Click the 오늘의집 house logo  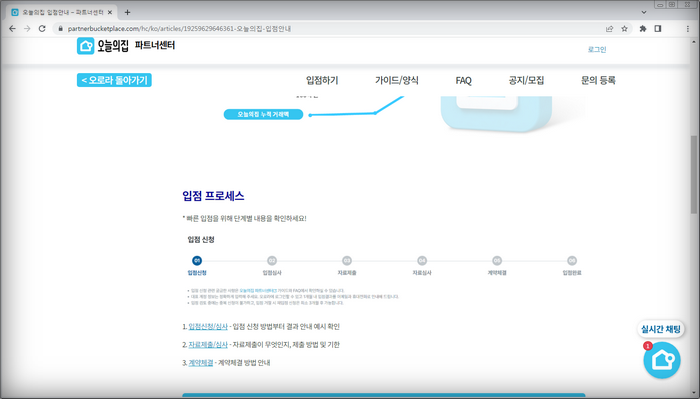point(85,46)
